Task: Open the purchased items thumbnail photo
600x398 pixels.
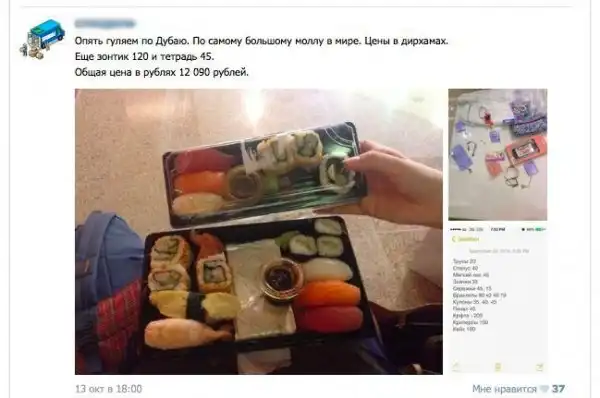Action: point(497,155)
